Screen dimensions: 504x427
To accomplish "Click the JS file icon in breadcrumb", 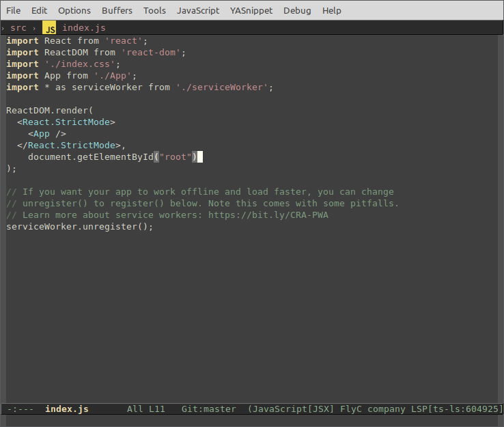I will 49,28.
